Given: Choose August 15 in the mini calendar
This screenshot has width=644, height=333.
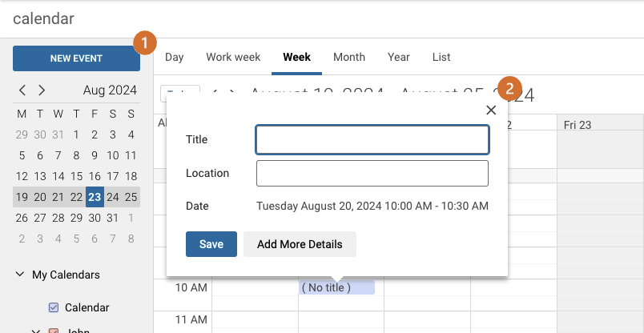Looking at the screenshot, I should point(76,176).
